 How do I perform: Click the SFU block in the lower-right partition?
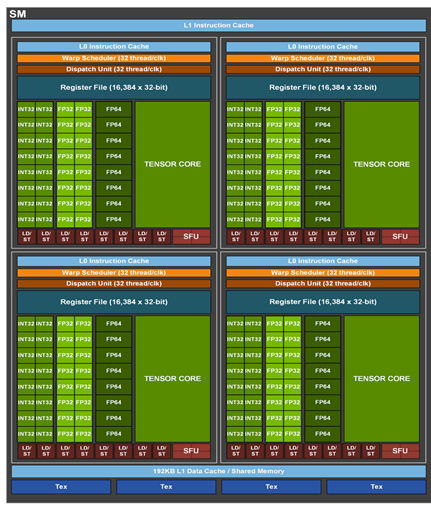(400, 451)
